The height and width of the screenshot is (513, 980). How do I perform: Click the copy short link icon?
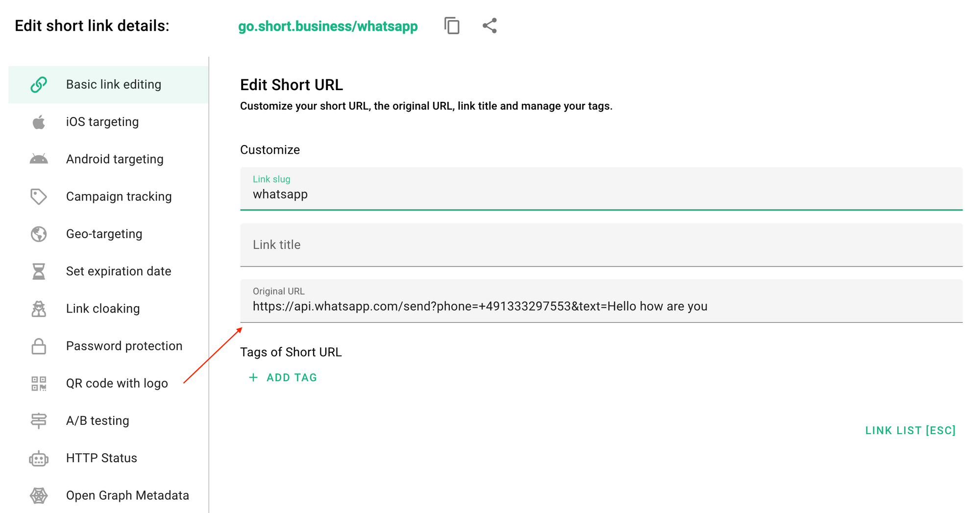point(451,25)
